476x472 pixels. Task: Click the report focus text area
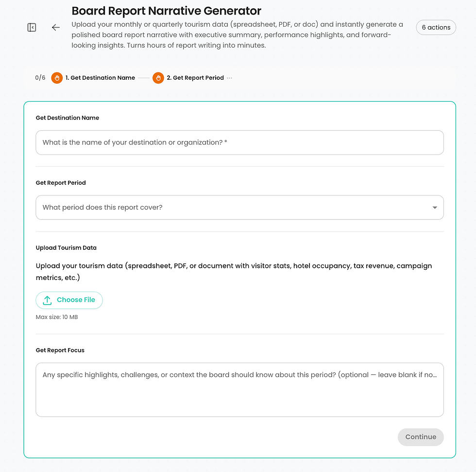239,389
